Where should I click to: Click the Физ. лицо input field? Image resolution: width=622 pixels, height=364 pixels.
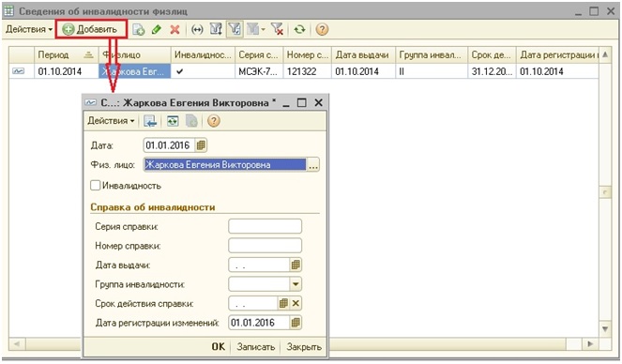pyautogui.click(x=225, y=165)
